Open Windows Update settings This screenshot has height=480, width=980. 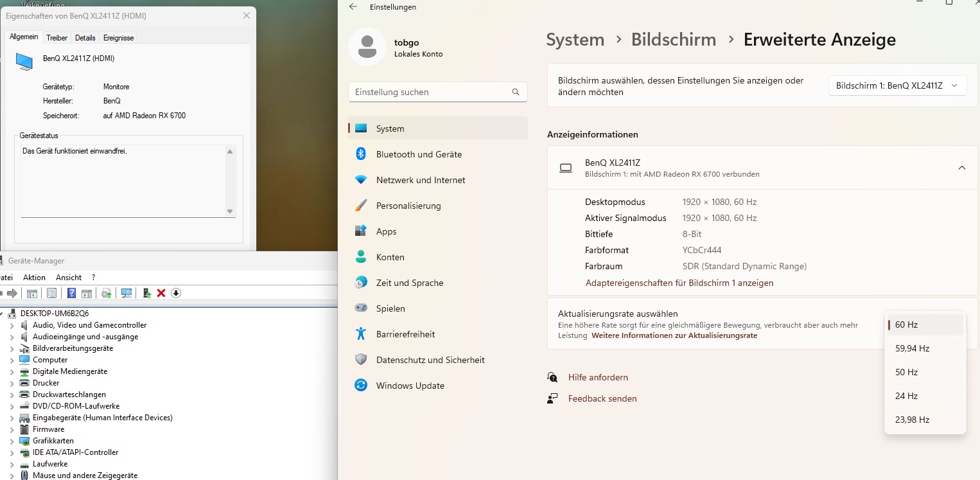click(x=438, y=386)
